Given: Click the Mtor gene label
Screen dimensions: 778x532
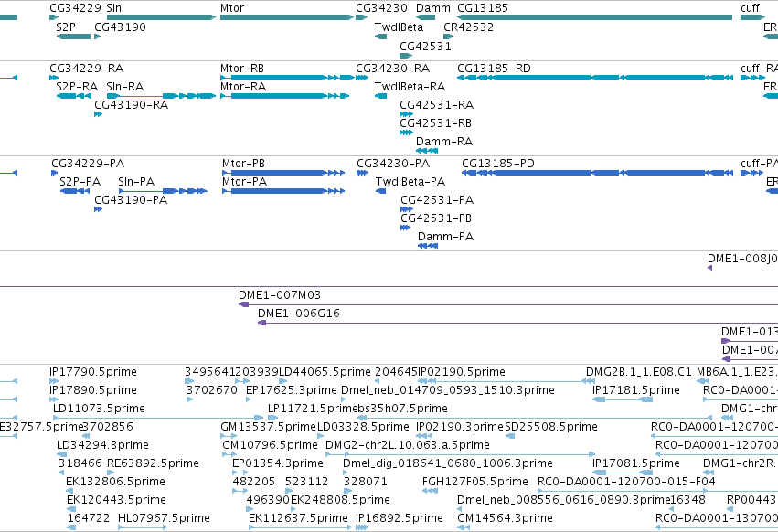Looking at the screenshot, I should (232, 8).
